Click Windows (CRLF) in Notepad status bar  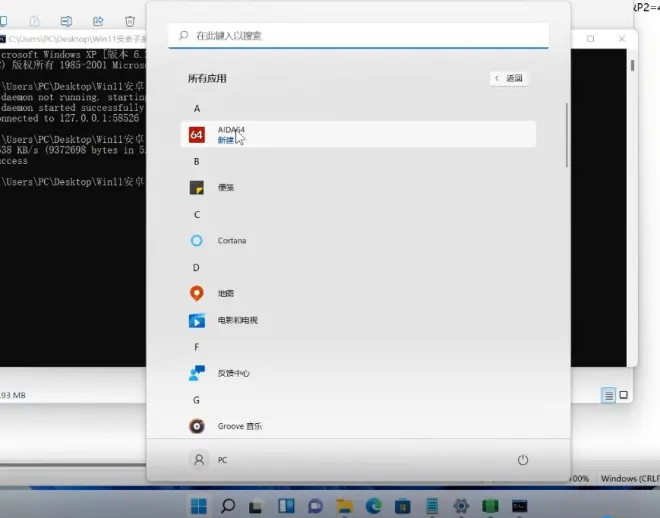pyautogui.click(x=630, y=478)
